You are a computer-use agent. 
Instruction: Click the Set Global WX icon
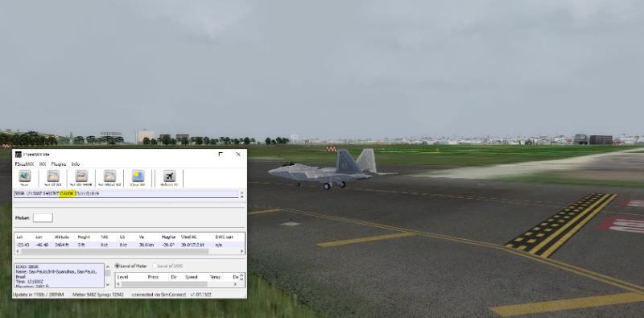click(109, 176)
